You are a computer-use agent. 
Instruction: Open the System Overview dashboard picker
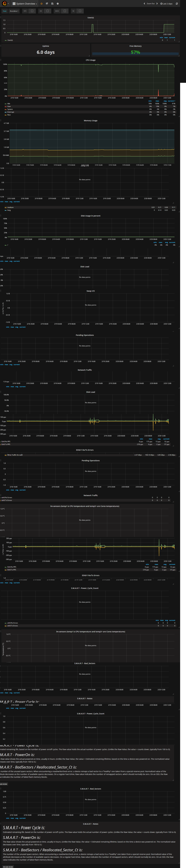click(x=25, y=4)
